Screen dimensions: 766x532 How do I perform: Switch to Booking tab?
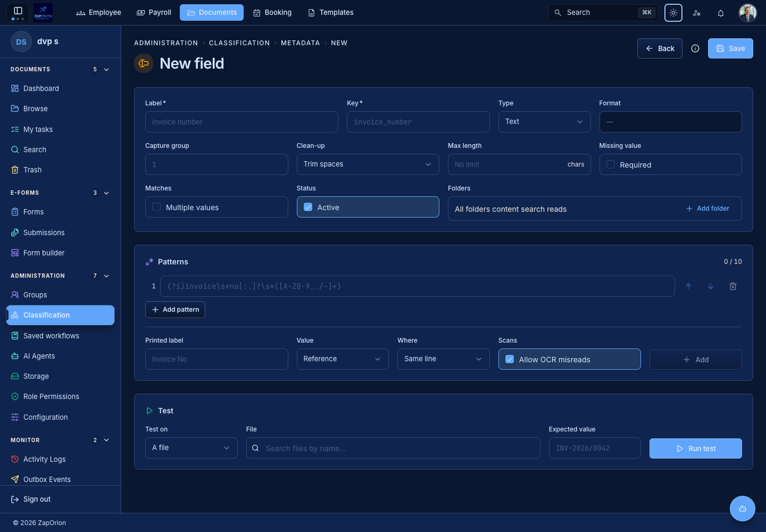pos(272,12)
